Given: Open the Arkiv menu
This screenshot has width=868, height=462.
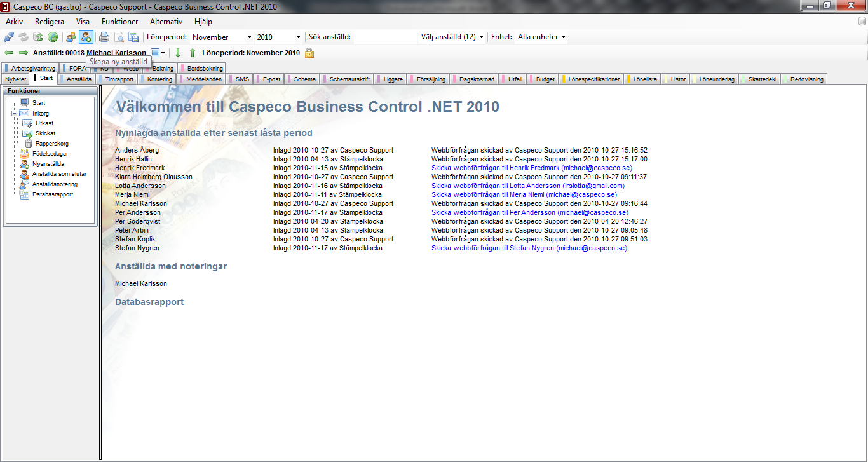Looking at the screenshot, I should (15, 21).
